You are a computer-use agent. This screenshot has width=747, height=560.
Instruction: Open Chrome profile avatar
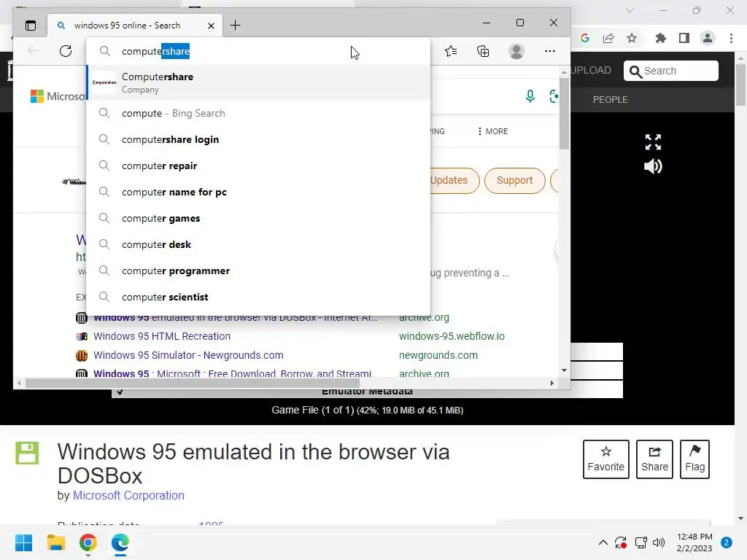pos(708,38)
